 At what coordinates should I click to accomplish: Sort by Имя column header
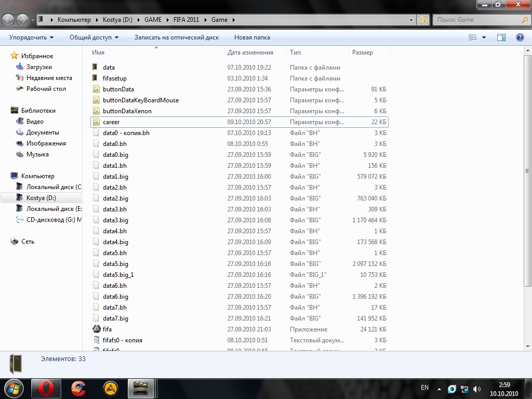[156, 52]
